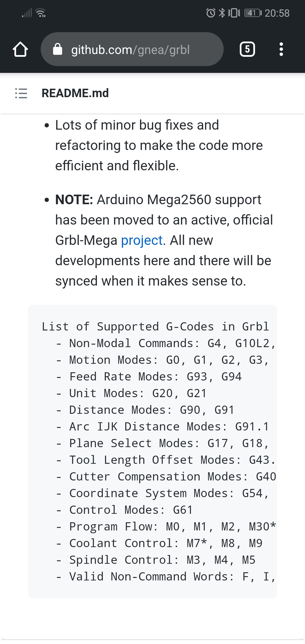Tap the vibrate mode status icon
Image resolution: width=305 pixels, height=644 pixels.
234,13
